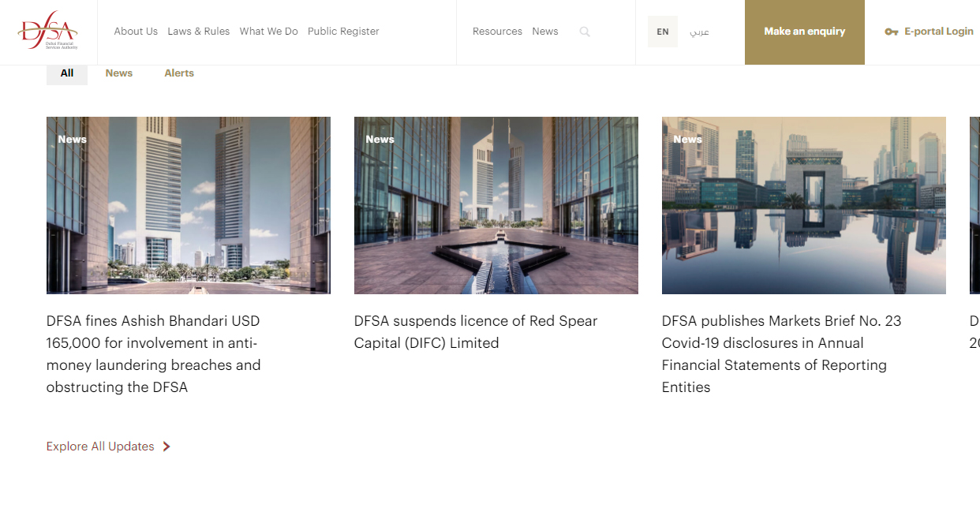Viewport: 980px width, 508px height.
Task: Click the DFSA logo
Action: click(48, 32)
